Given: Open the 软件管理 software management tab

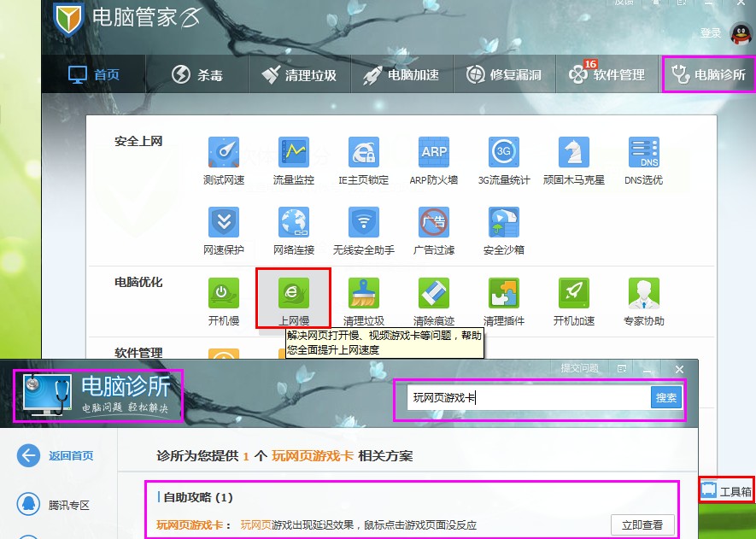Looking at the screenshot, I should [607, 74].
